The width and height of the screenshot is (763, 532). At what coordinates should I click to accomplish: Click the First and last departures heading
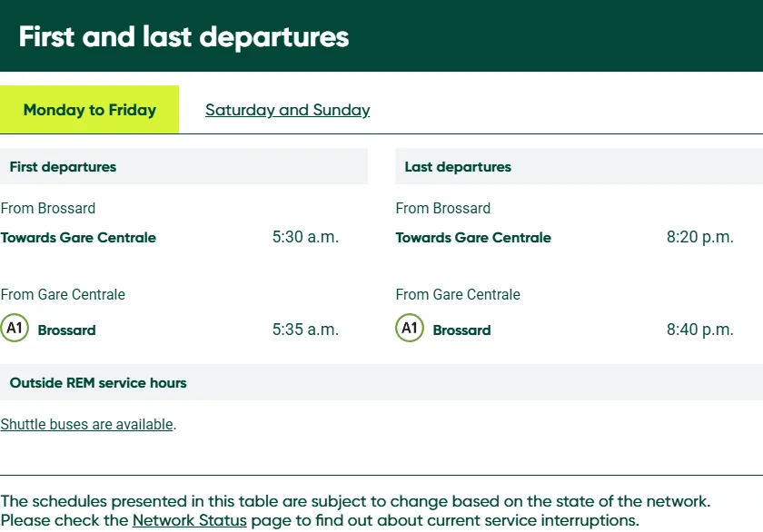(183, 37)
